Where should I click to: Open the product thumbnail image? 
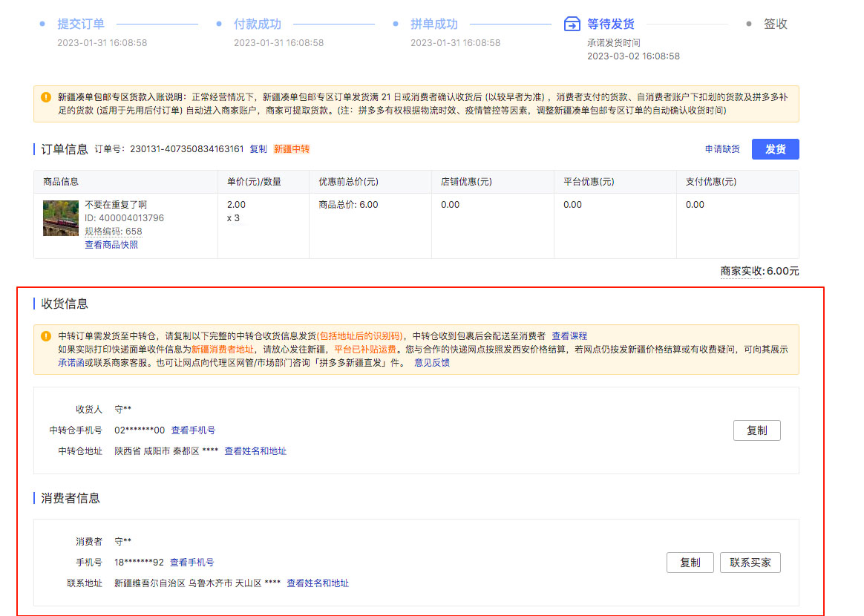[x=61, y=218]
